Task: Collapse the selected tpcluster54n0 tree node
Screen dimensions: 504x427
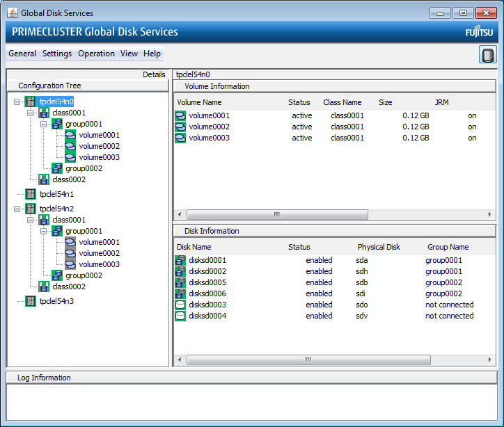Action: pos(17,102)
